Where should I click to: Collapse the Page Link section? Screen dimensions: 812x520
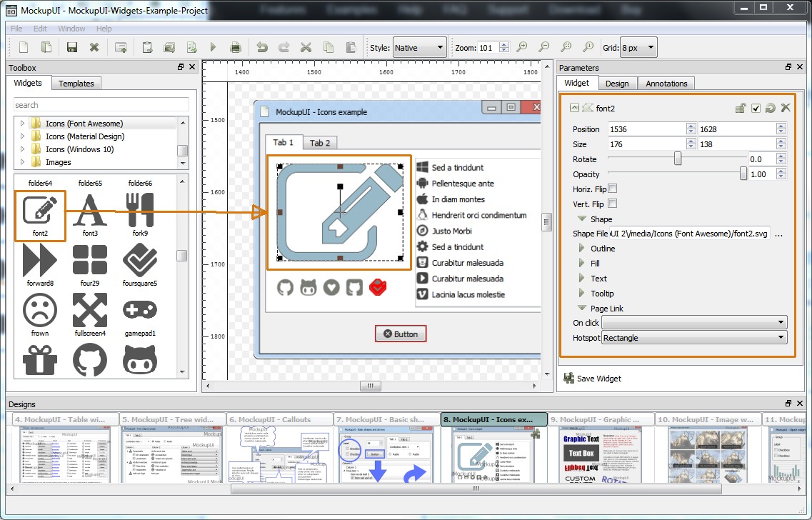click(582, 308)
